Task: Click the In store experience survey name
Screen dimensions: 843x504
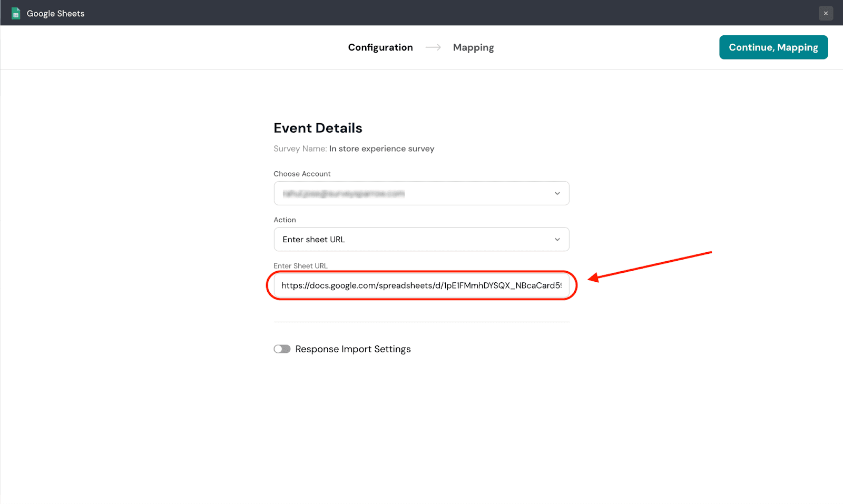Action: point(381,149)
